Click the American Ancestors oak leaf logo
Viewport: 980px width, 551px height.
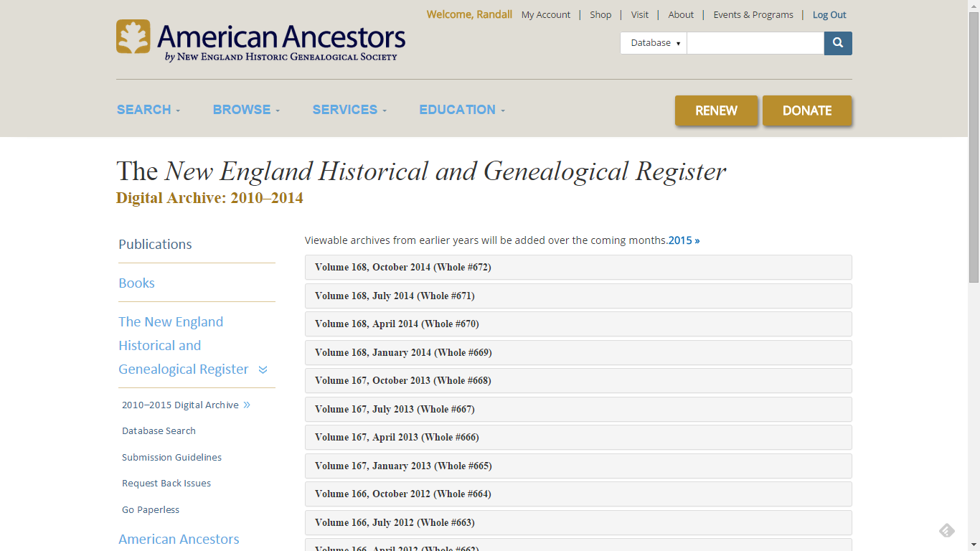(133, 37)
